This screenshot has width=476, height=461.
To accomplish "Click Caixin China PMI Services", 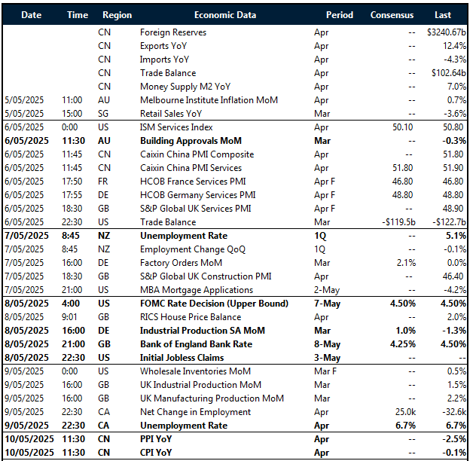I will (x=191, y=168).
